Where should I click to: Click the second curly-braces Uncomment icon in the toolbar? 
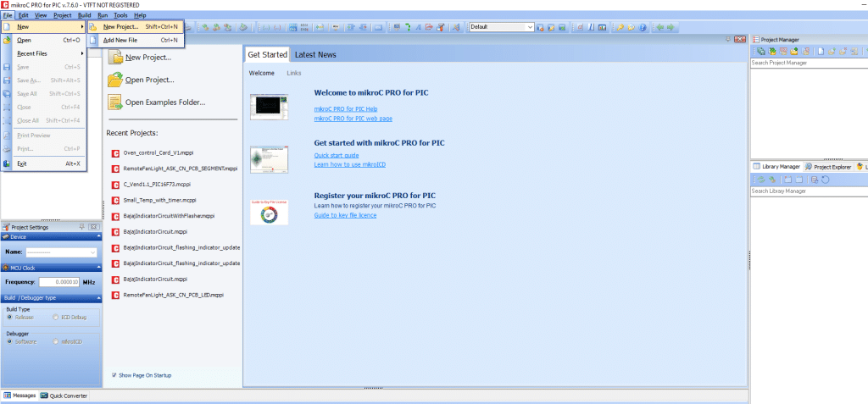(277, 26)
